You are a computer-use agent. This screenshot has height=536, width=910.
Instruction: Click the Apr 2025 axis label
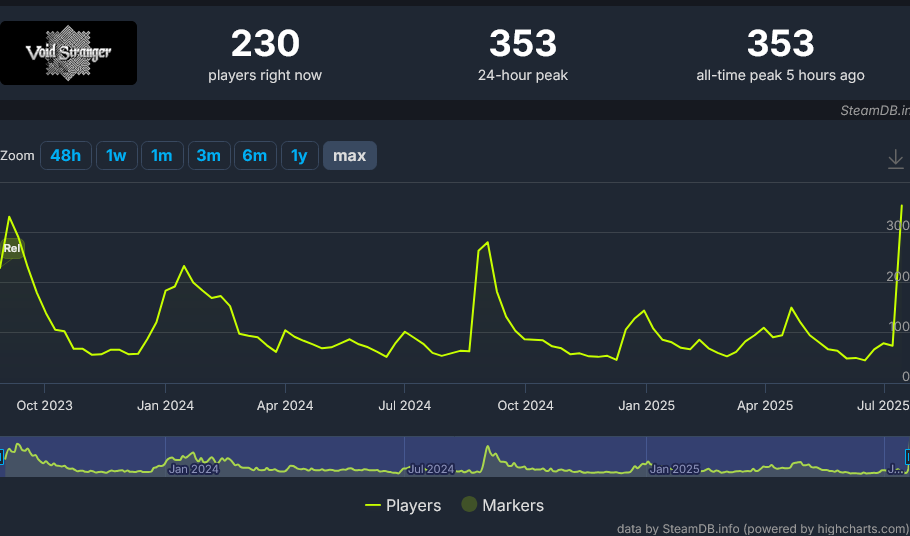click(765, 405)
